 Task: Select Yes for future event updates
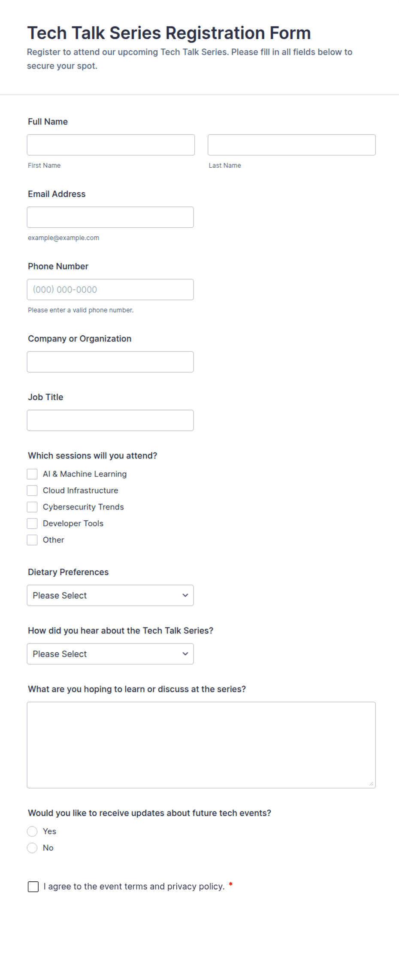(32, 832)
